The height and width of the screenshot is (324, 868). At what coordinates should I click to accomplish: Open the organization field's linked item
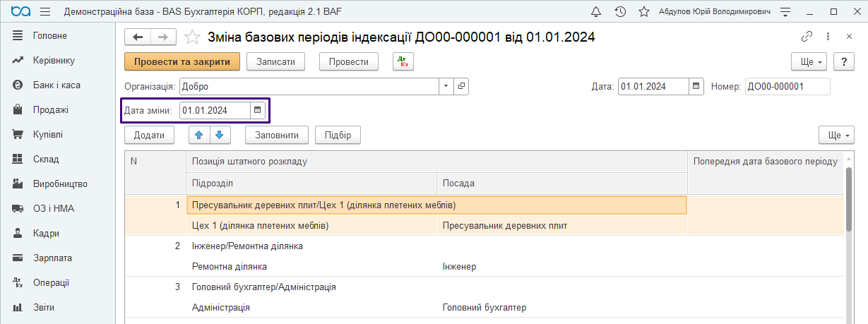click(461, 86)
